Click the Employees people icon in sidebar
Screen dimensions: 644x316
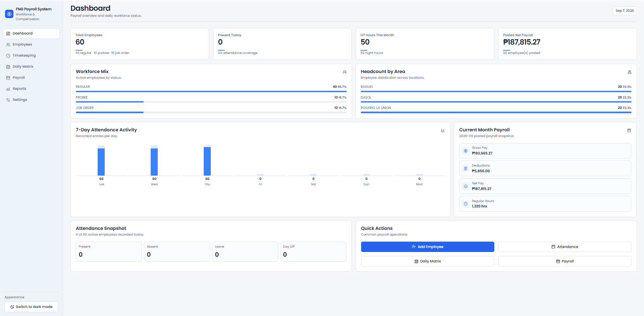(8, 45)
